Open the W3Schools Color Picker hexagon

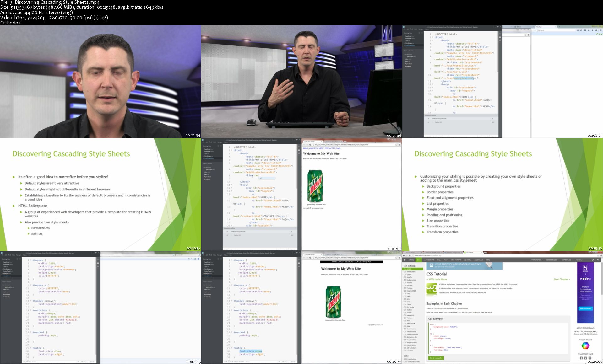(585, 346)
